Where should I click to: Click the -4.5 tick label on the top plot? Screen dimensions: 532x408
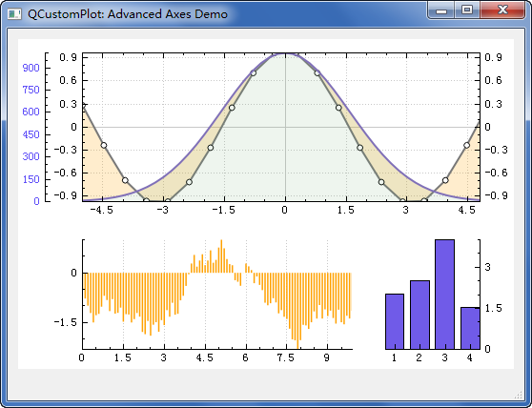[101, 211]
